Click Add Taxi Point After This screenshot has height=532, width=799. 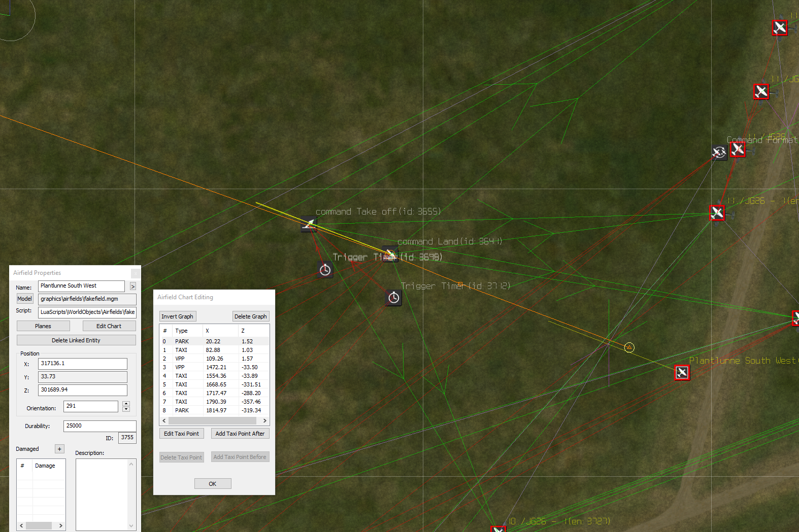click(240, 434)
